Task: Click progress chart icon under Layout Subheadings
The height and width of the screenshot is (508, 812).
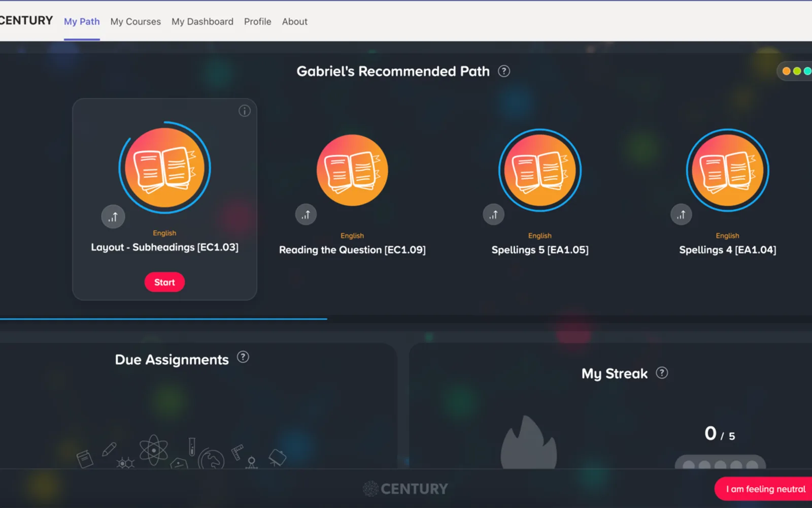Action: coord(113,217)
